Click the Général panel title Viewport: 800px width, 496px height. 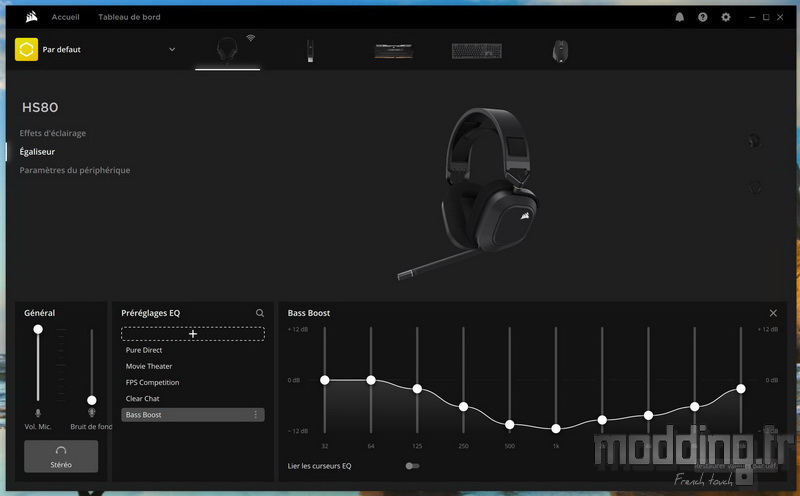pyautogui.click(x=39, y=313)
